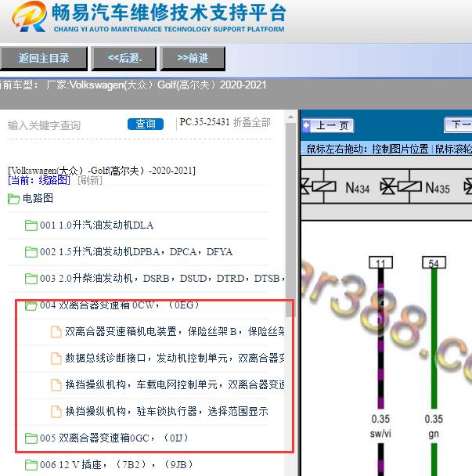Click the 返回主目录 button
The width and height of the screenshot is (472, 476).
[43, 58]
